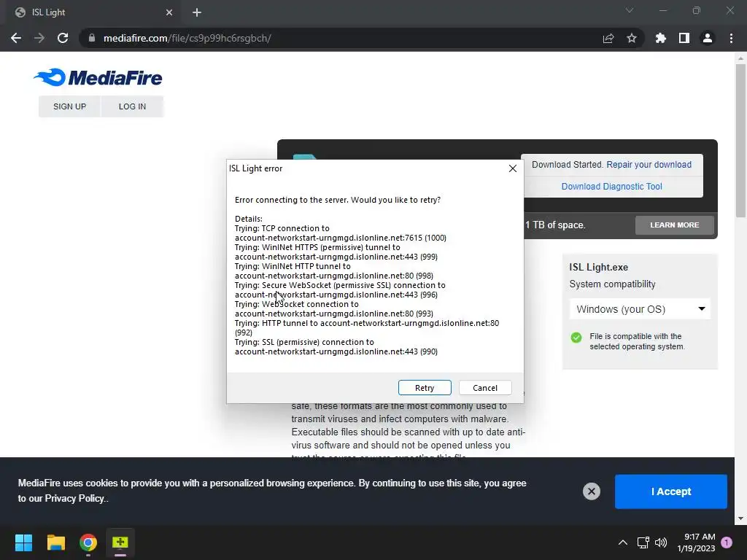Click the padlock site info icon
Screen dimensions: 747x560
pyautogui.click(x=92, y=38)
